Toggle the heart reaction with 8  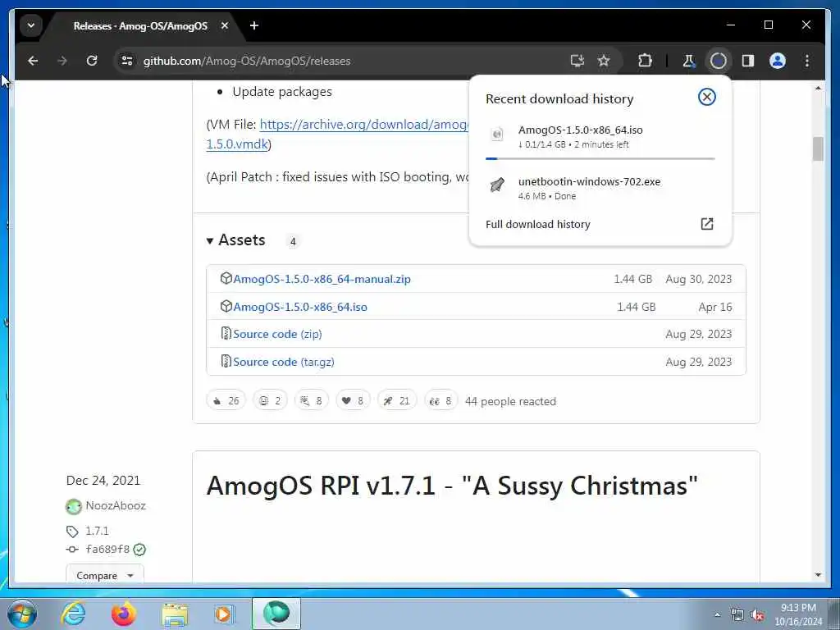pyautogui.click(x=353, y=400)
